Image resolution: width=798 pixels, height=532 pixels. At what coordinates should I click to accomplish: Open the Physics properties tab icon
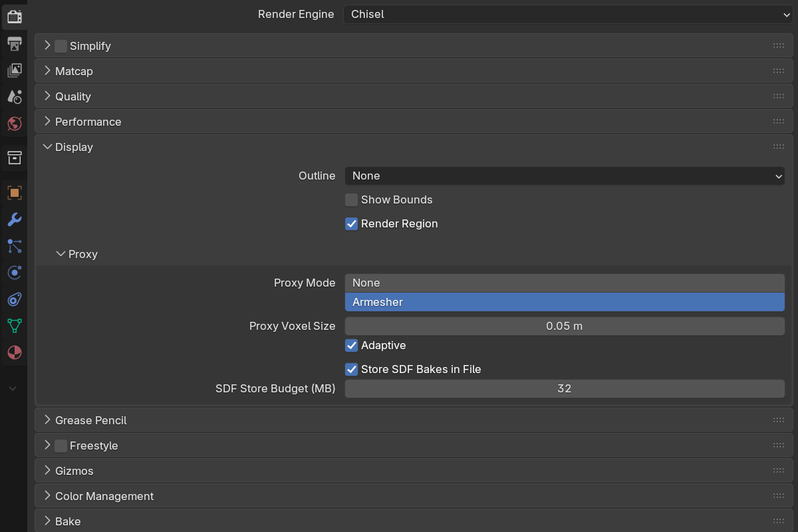point(14,273)
